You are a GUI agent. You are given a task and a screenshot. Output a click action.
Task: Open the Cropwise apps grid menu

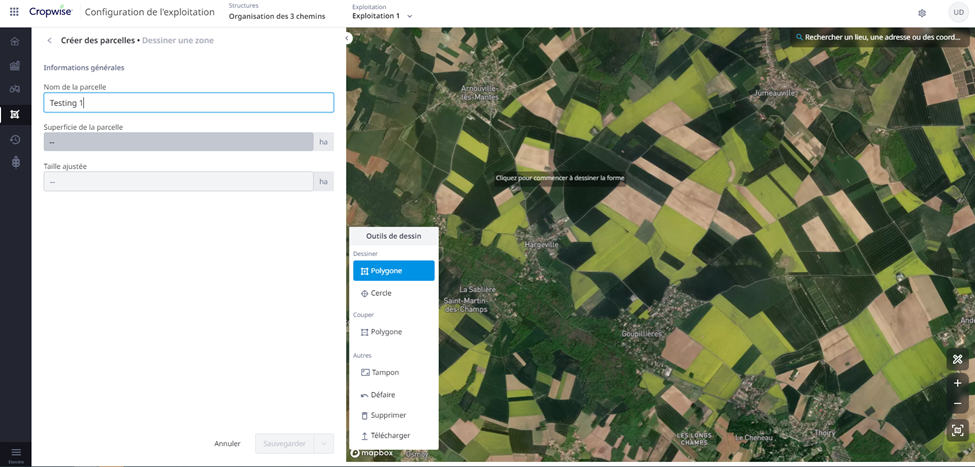click(15, 13)
